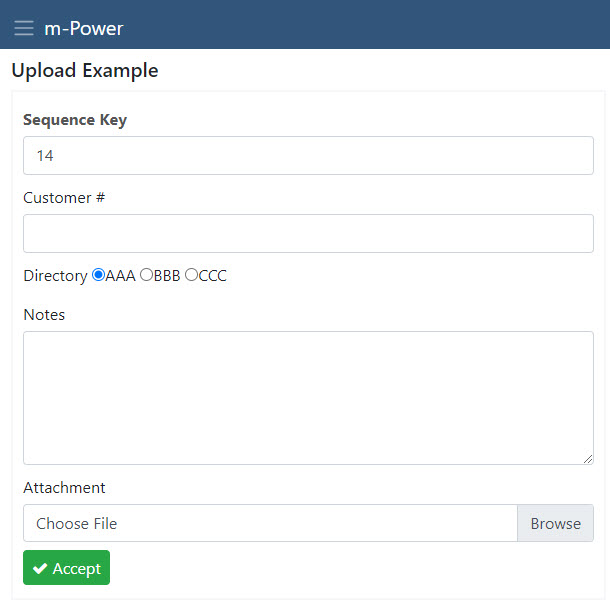Choose the CCC directory radio button
This screenshot has width=610, height=605.
click(x=191, y=275)
